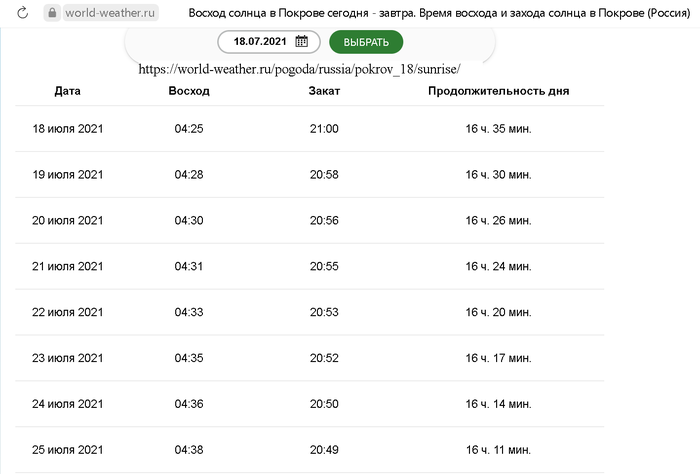
Task: Select the 18 июля 2021 date cell
Action: tap(68, 129)
